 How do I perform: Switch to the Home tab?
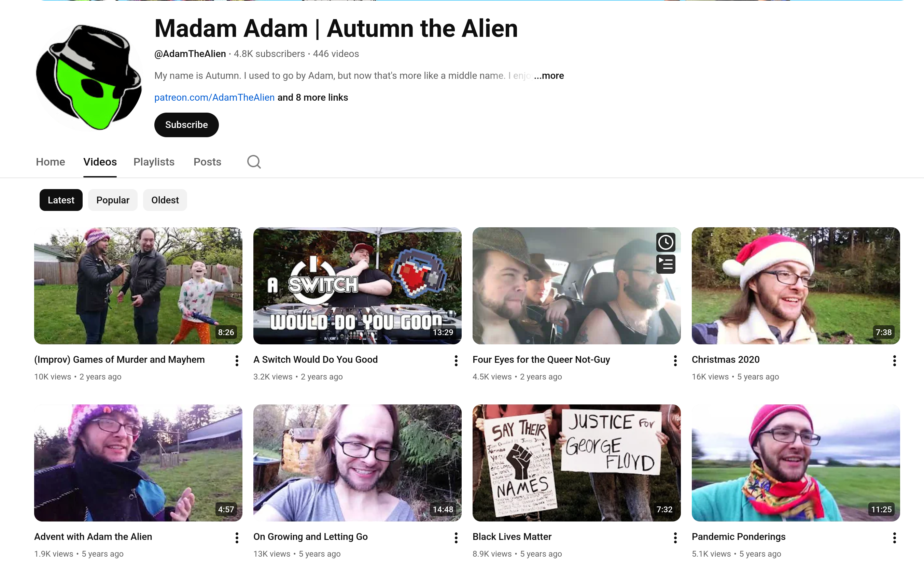coord(50,162)
